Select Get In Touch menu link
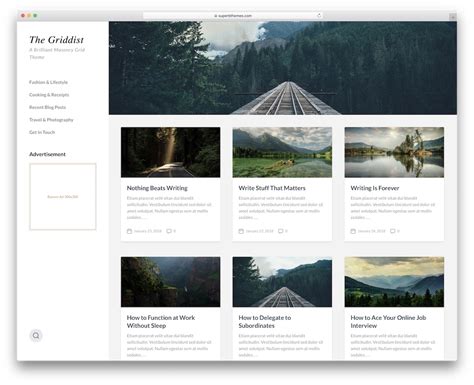Viewport: 474px width, 385px height. (42, 132)
